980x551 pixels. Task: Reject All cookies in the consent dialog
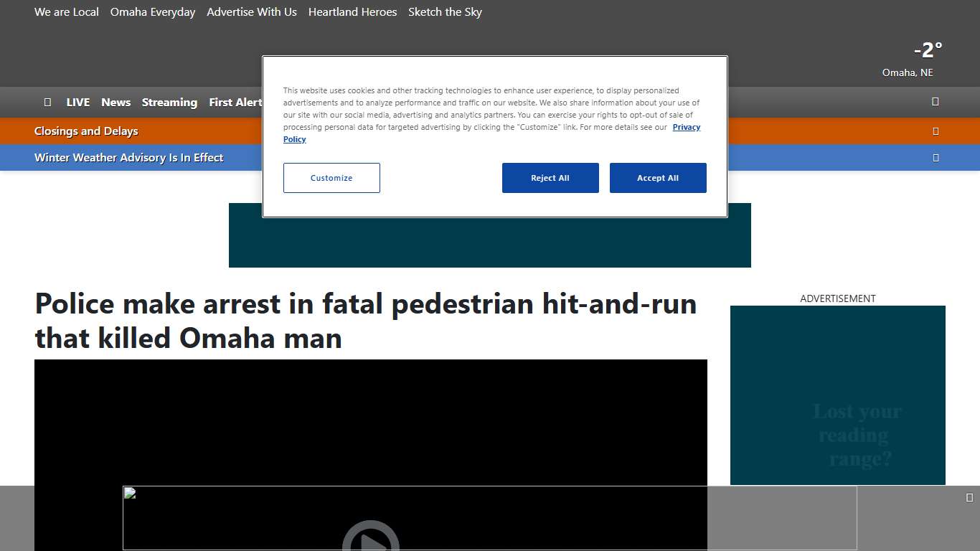pos(550,178)
